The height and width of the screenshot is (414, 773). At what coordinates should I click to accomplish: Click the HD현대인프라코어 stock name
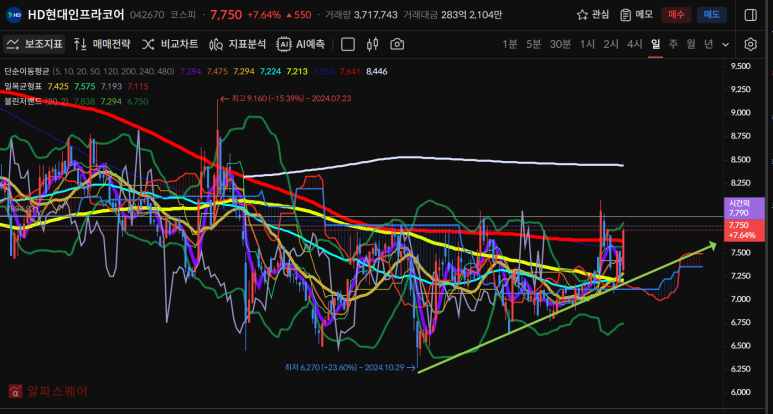[76, 15]
